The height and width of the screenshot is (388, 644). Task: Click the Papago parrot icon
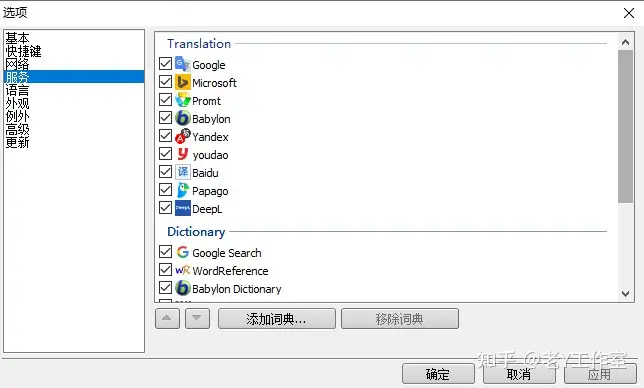pyautogui.click(x=183, y=191)
